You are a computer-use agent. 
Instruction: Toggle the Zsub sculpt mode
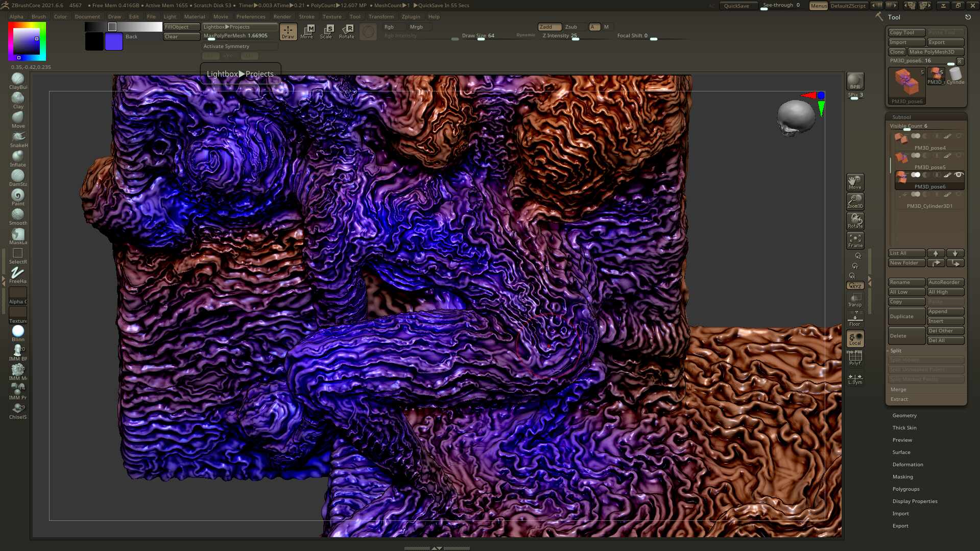pos(571,27)
